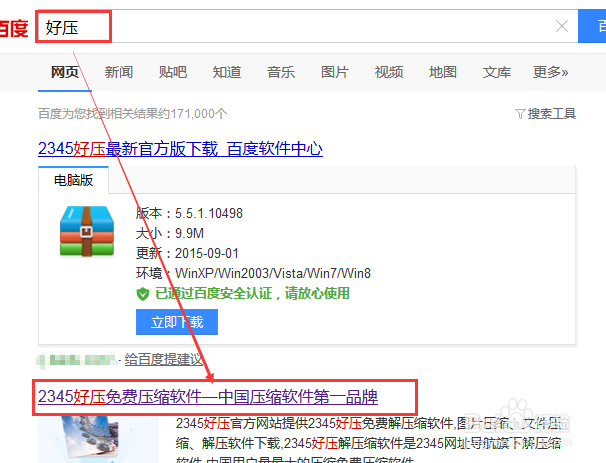The image size is (606, 463).
Task: Click the blue Baidu search button
Action: 592,26
